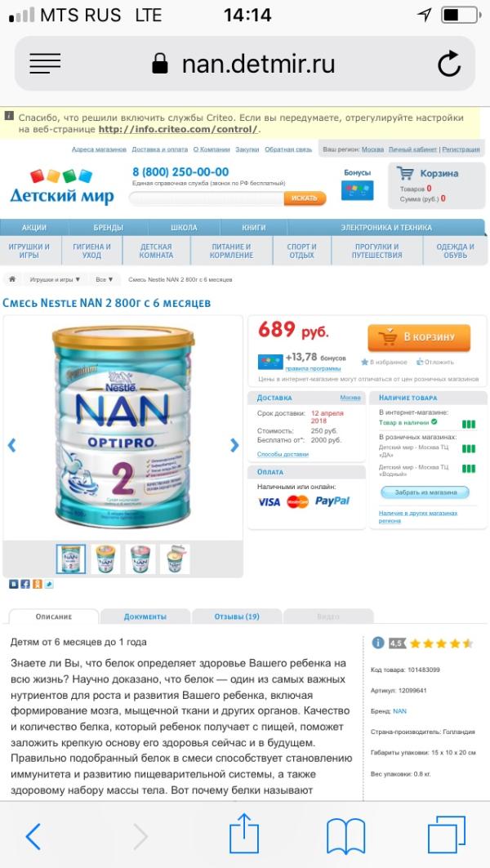Click the product search input field
The width and height of the screenshot is (490, 868).
(x=207, y=198)
